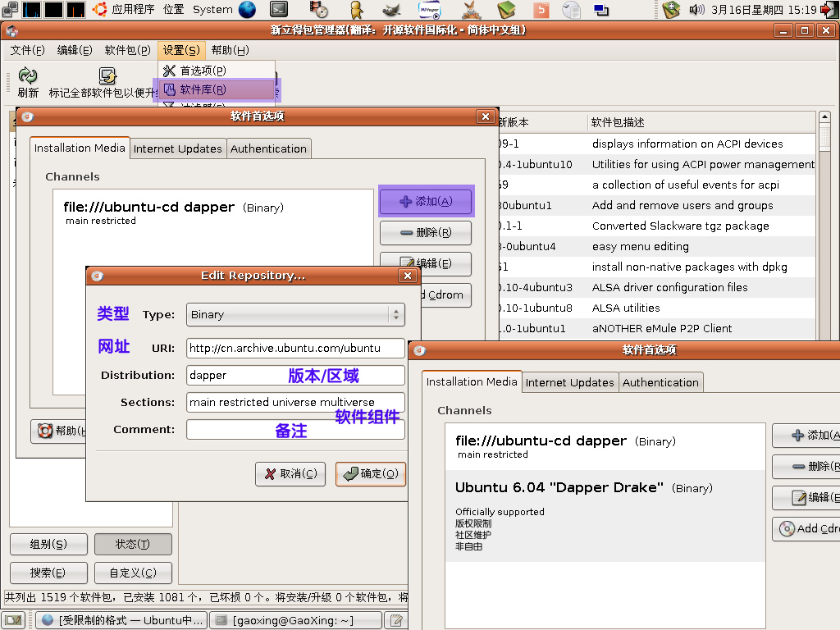This screenshot has height=630, width=840.
Task: Click the highlighted 添加(A) button
Action: (426, 202)
